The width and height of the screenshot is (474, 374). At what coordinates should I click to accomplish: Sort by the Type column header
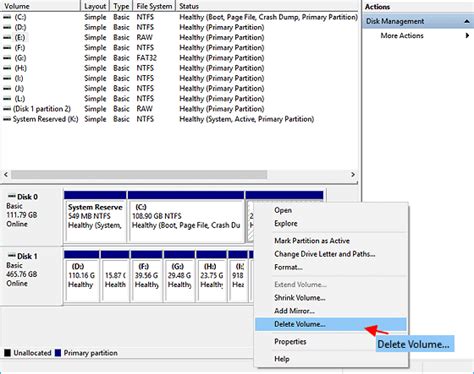click(121, 6)
